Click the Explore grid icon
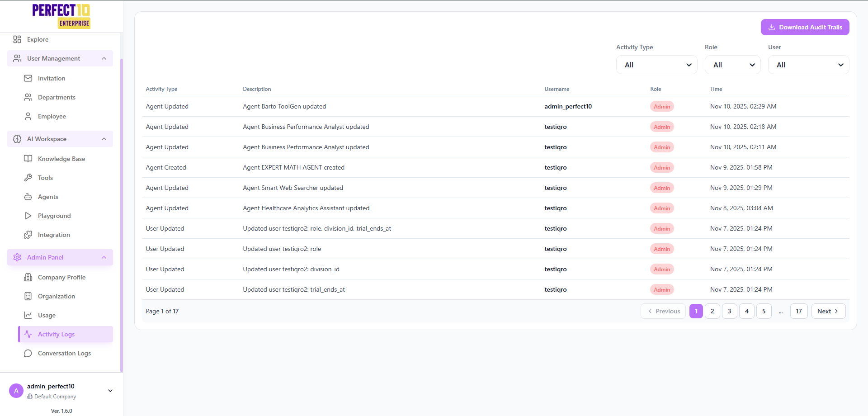This screenshot has height=416, width=868. pyautogui.click(x=17, y=39)
